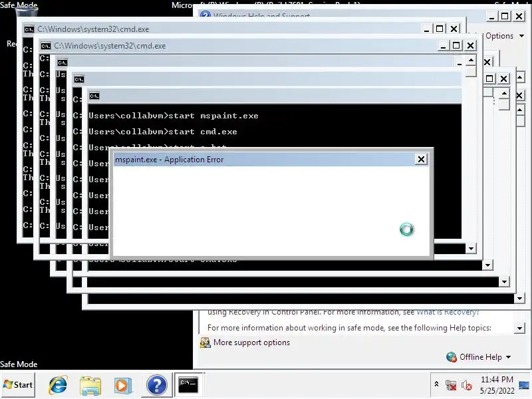Click scroll-up arrow of second cmd window
Image resolution: width=532 pixels, height=399 pixels.
[471, 61]
